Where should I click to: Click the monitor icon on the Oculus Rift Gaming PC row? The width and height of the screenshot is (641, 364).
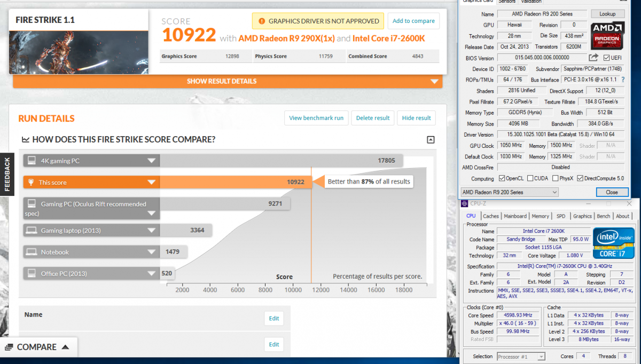coord(32,204)
